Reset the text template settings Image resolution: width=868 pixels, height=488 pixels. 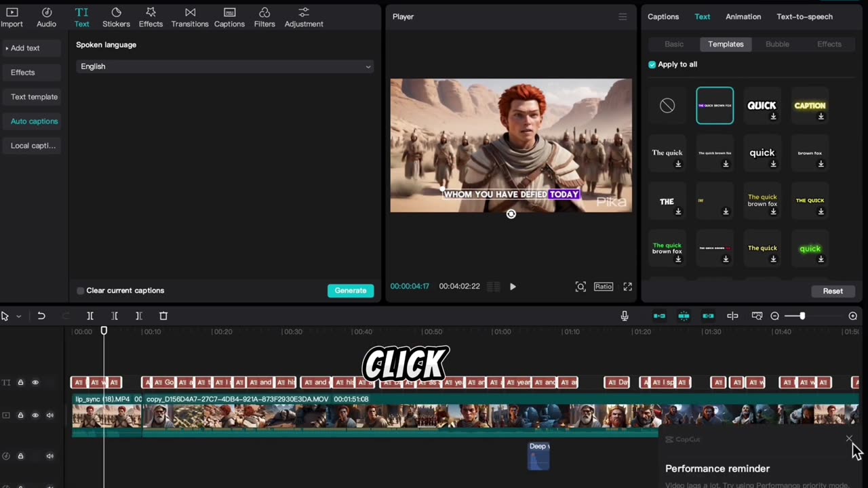833,291
